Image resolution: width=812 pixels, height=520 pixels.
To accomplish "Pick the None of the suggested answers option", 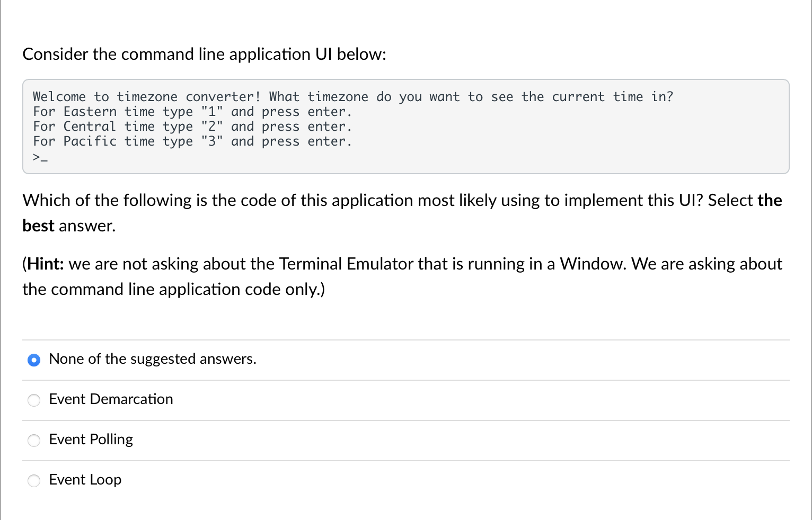I will [x=34, y=360].
